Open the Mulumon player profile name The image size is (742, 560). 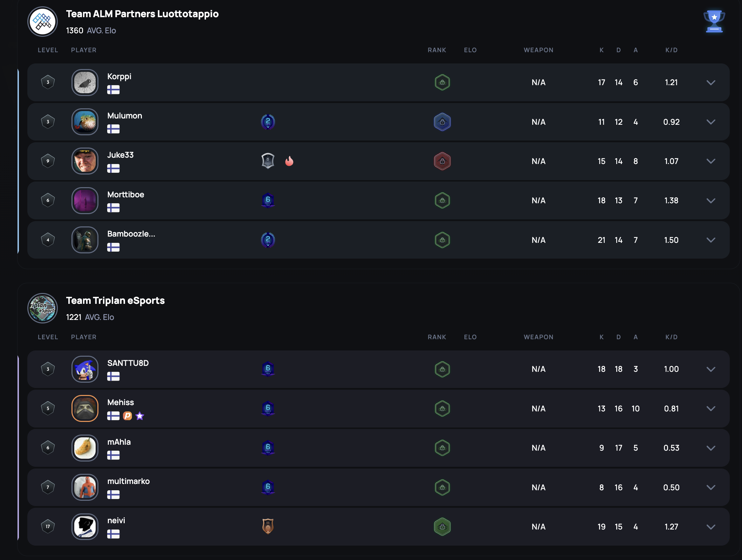point(125,115)
